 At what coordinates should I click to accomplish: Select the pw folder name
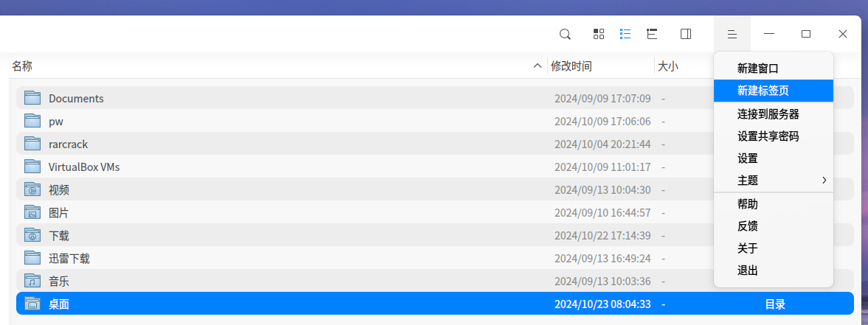click(x=56, y=122)
